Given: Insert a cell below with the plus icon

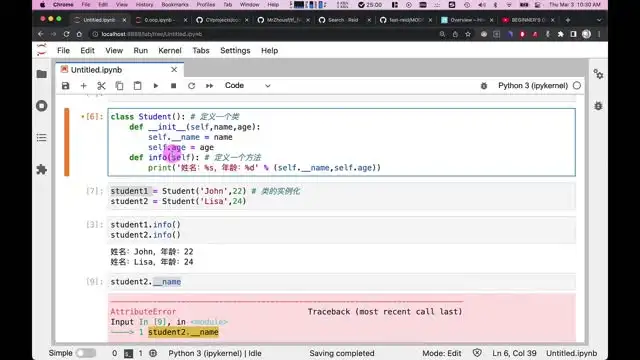Looking at the screenshot, I should (x=84, y=86).
